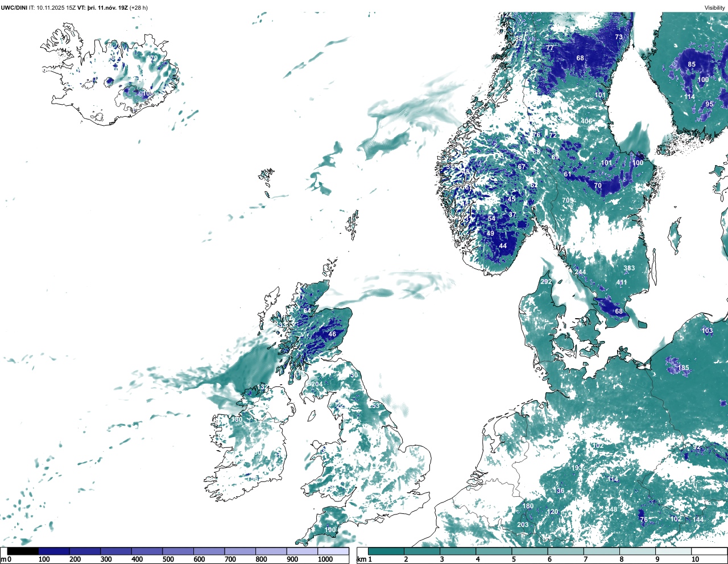728x564 pixels.
Task: Click the visibility value '103' near the Baltic coast
Action: coord(707,331)
